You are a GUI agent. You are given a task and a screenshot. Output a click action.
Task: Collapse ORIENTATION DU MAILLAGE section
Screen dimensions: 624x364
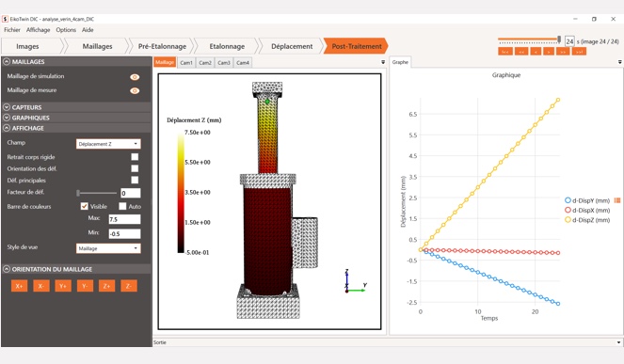(x=7, y=269)
